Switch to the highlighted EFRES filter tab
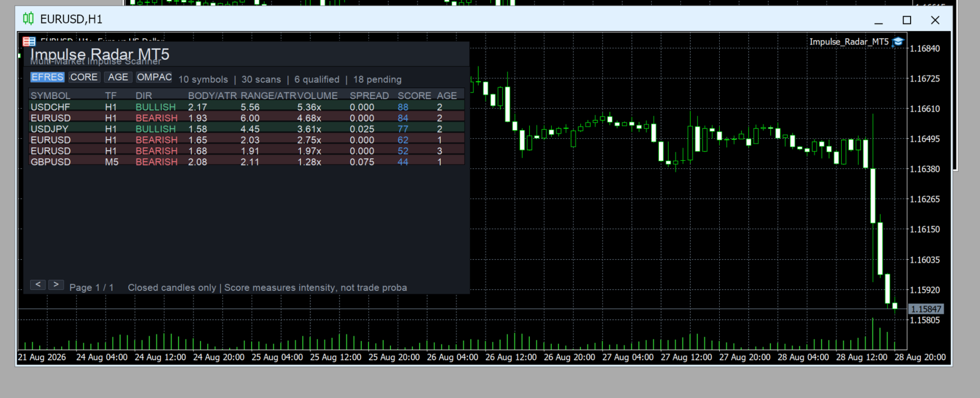The image size is (980, 398). coord(47,77)
